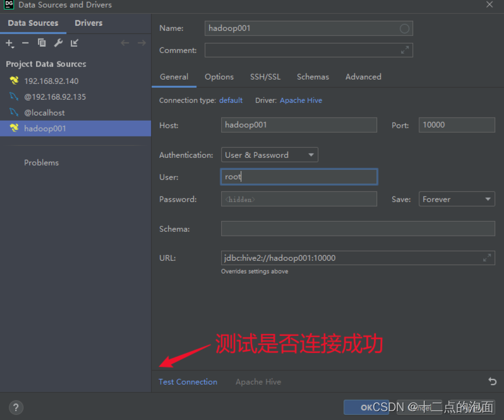Image resolution: width=504 pixels, height=420 pixels.
Task: Expand the Comment field
Action: [x=405, y=50]
